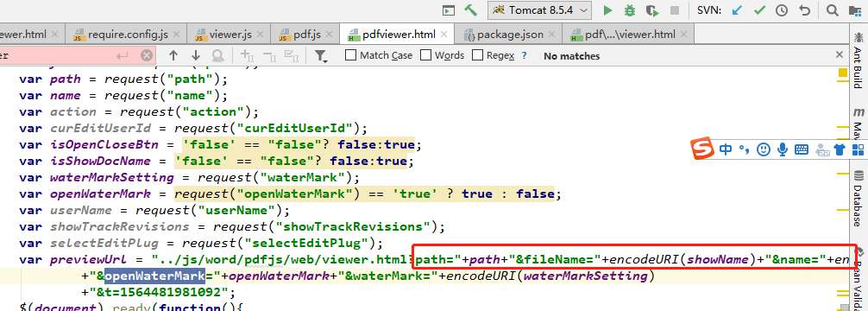The width and height of the screenshot is (868, 311).
Task: Close the package.json tab
Action: click(x=552, y=35)
